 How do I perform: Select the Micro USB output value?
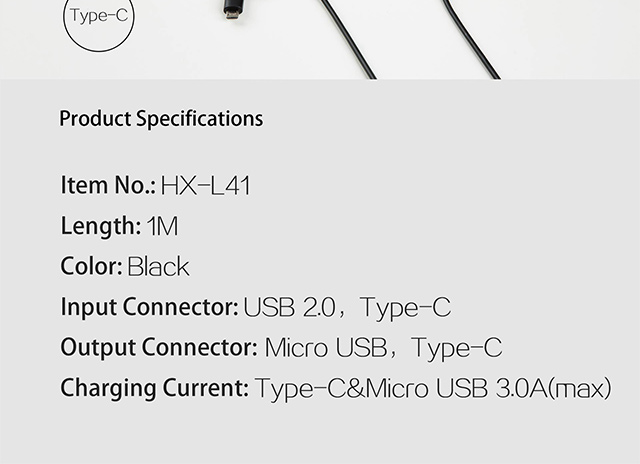tap(326, 348)
